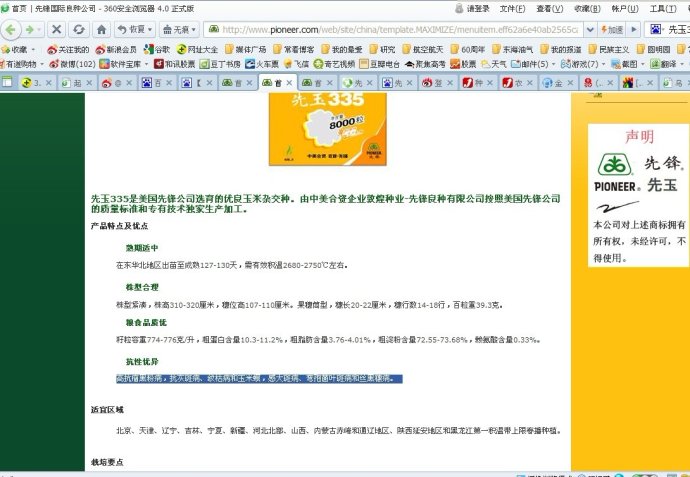690x477 pixels.
Task: Open the 新浪会员 bookmark
Action: [x=116, y=49]
